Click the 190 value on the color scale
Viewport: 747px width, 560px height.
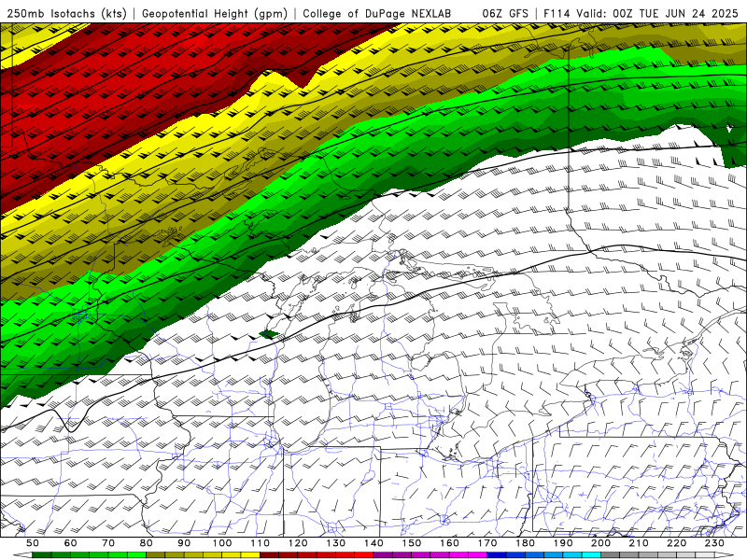(563, 543)
